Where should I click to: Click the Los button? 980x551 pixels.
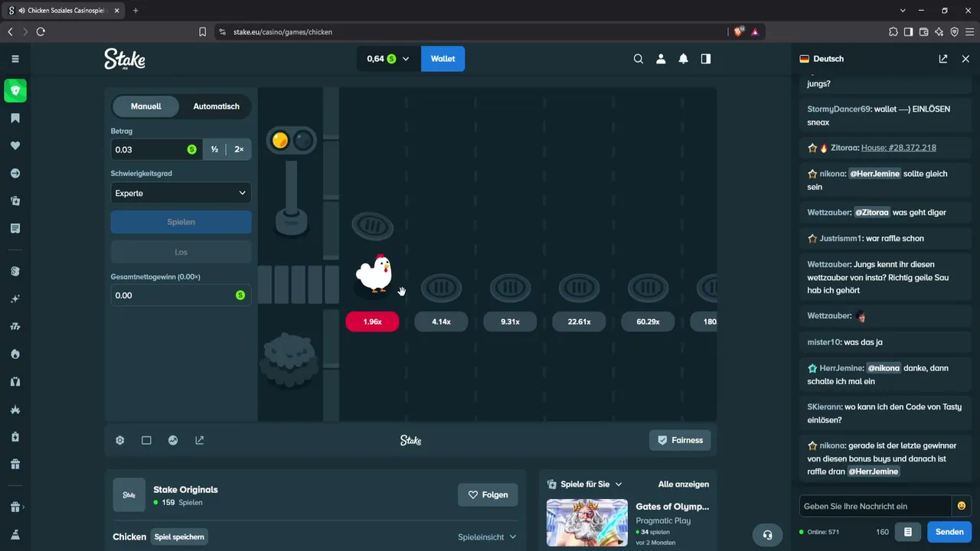click(x=181, y=252)
